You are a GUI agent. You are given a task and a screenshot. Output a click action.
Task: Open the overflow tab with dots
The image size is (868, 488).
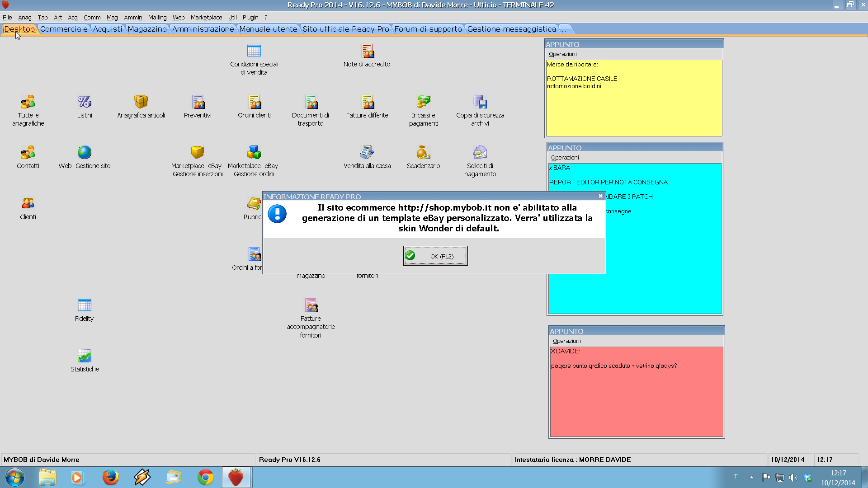pos(565,29)
